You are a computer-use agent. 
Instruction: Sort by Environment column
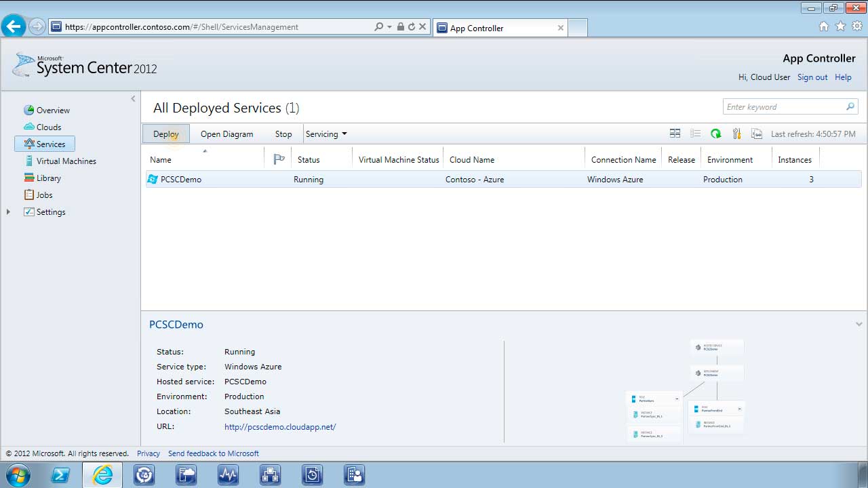(x=730, y=159)
